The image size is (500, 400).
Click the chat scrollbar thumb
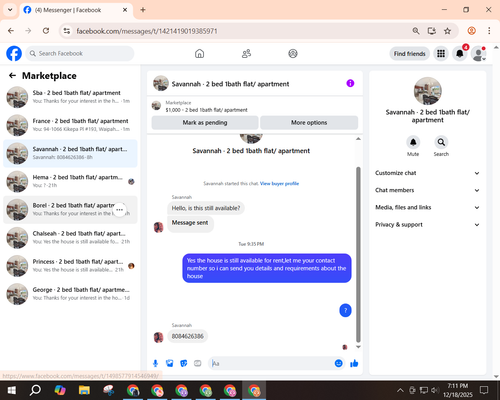358,255
